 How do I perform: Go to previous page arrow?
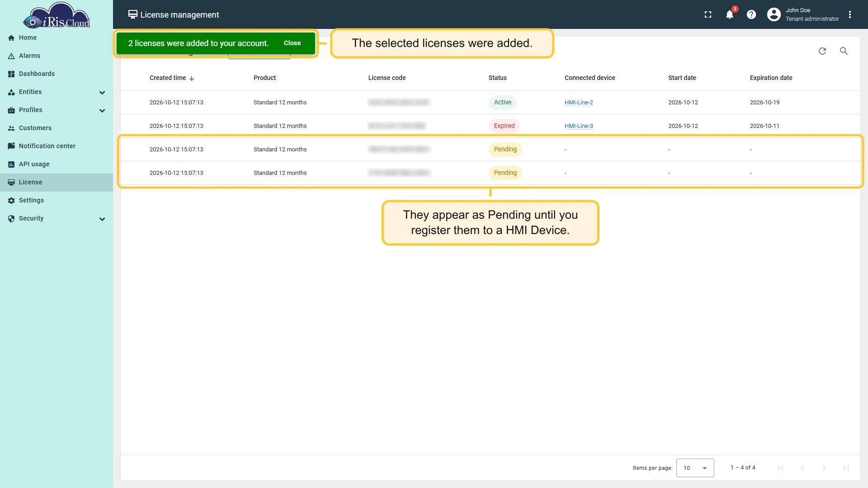[x=802, y=468]
